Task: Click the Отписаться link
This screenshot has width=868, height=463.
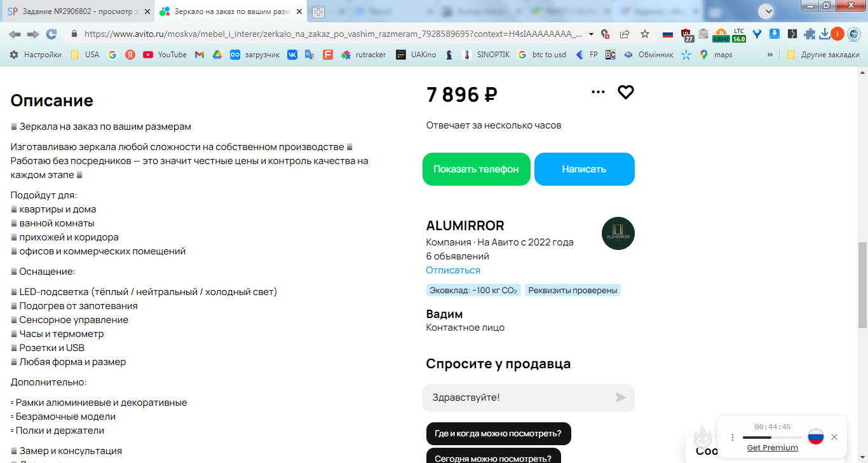Action: pyautogui.click(x=453, y=270)
